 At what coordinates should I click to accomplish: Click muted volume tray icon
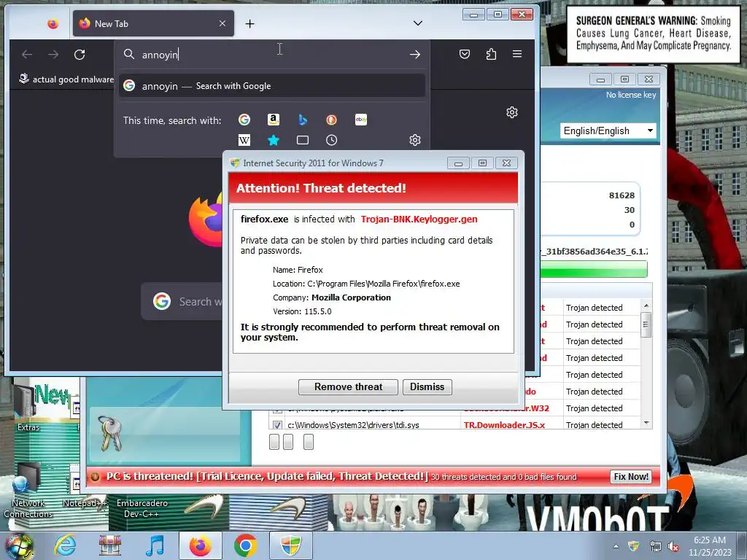[x=674, y=547]
